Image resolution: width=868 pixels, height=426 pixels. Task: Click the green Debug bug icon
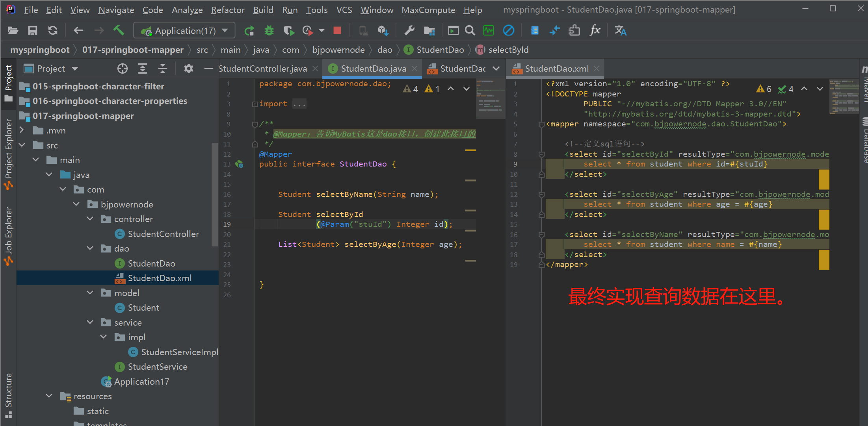[269, 31]
